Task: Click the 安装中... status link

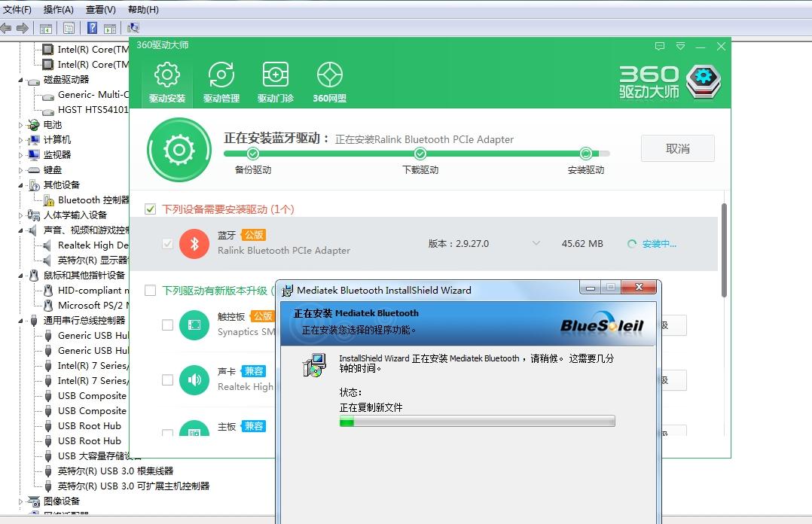Action: pos(659,244)
